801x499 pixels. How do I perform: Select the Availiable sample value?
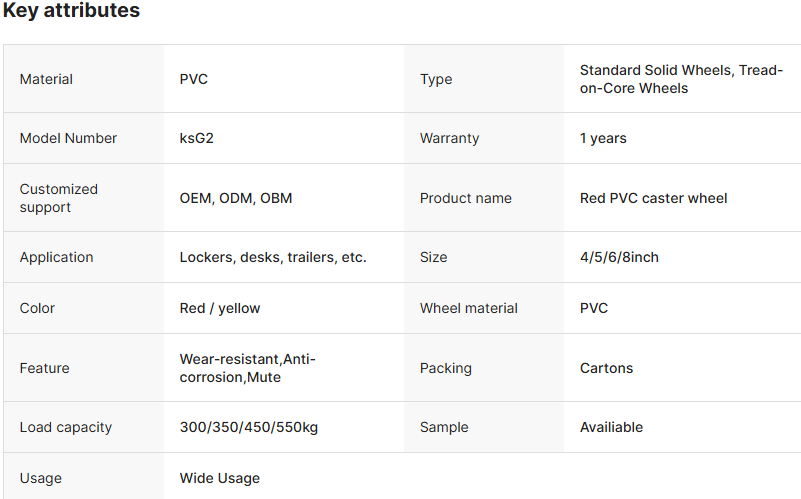[x=611, y=427]
